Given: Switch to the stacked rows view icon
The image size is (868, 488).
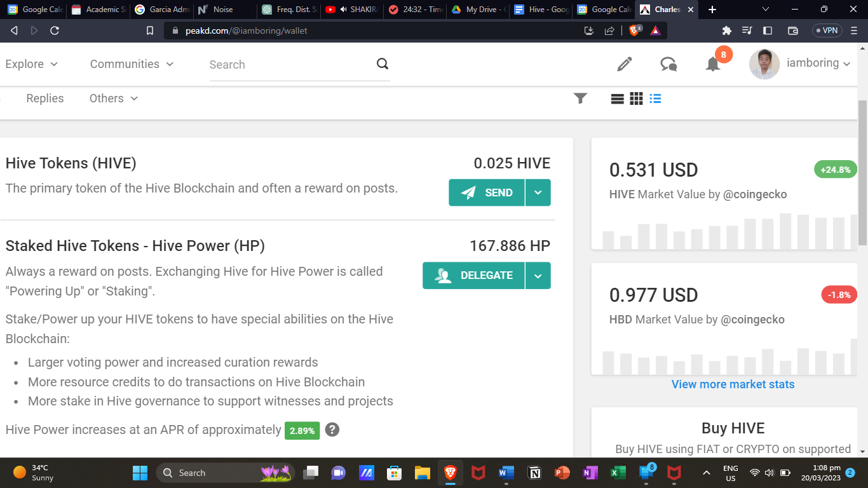Looking at the screenshot, I should click(617, 98).
